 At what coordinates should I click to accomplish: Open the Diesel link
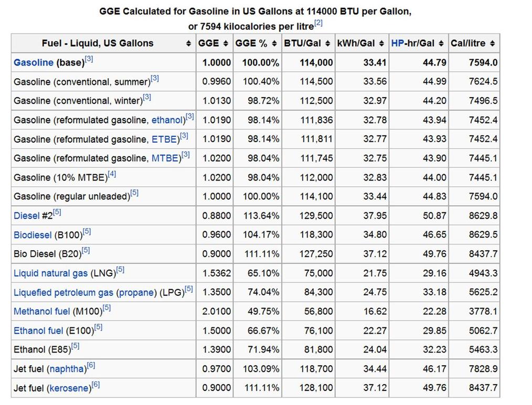tap(26, 216)
